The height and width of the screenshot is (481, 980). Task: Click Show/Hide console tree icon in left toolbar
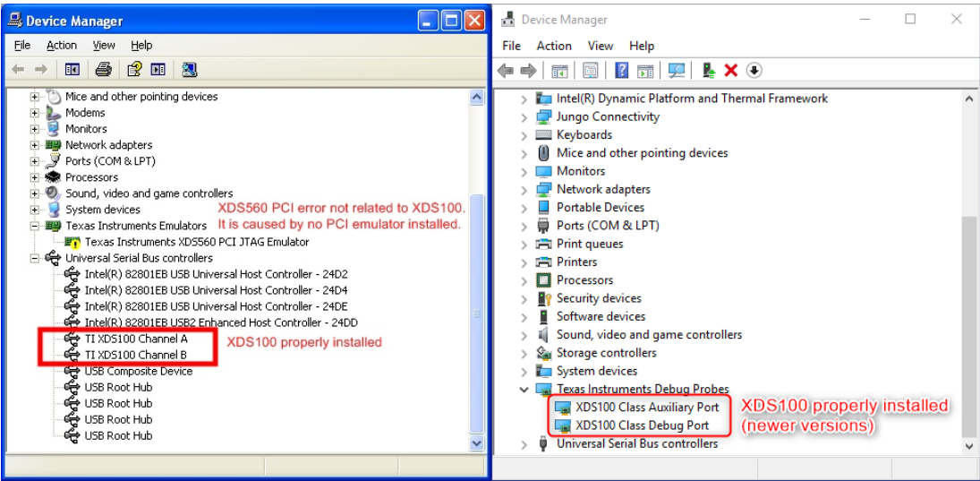72,70
